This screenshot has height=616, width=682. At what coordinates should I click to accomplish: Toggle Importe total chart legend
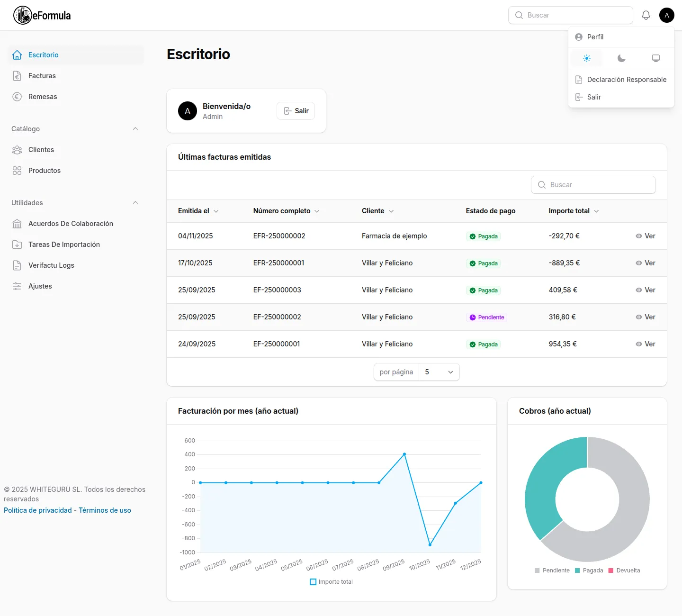pos(331,582)
